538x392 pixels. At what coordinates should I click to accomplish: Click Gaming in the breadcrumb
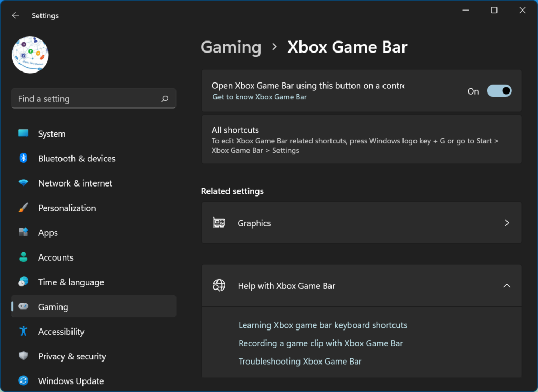(x=231, y=47)
